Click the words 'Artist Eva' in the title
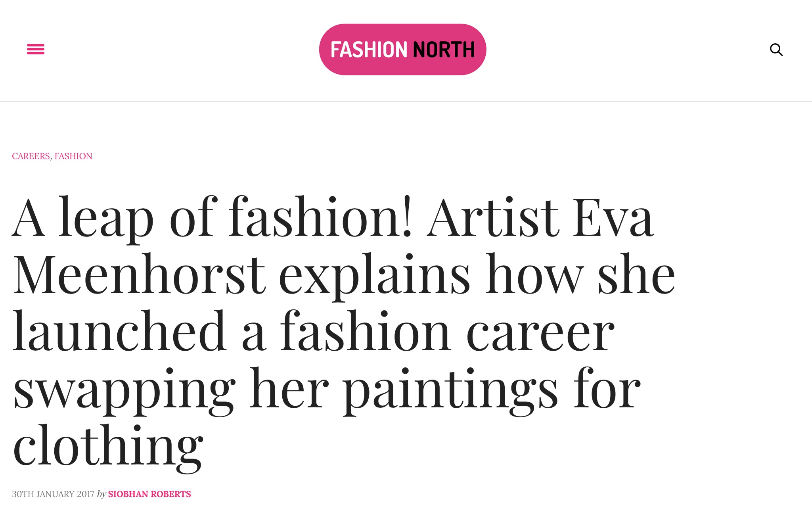Screen dimensions: 812x526 (x=540, y=218)
